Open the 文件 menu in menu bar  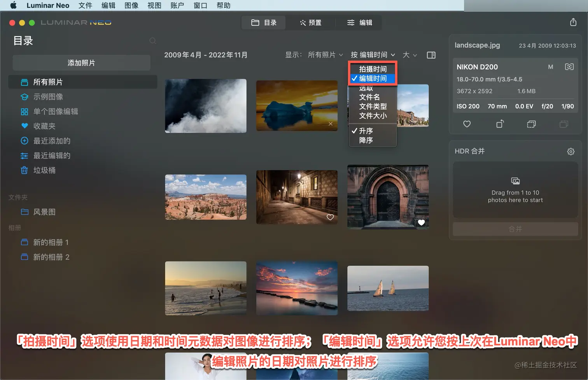85,5
